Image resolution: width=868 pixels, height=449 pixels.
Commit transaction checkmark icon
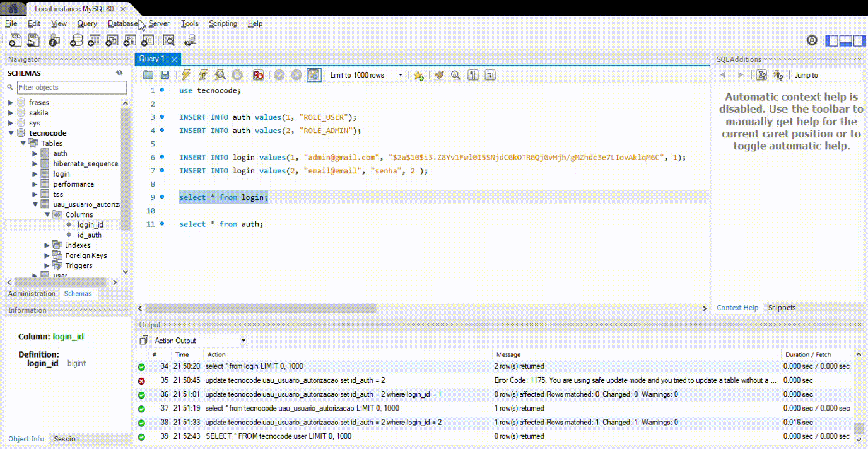pyautogui.click(x=279, y=75)
